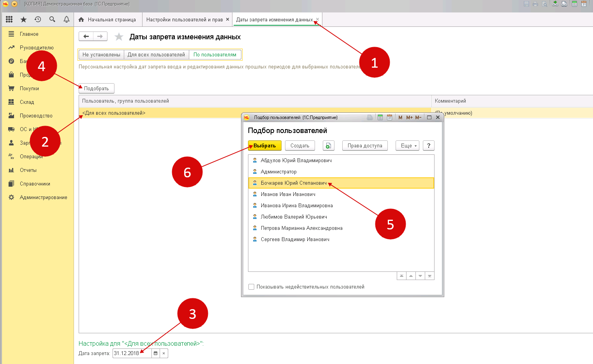
Task: Switch to Настройки пользователей и прав tab
Action: click(185, 19)
